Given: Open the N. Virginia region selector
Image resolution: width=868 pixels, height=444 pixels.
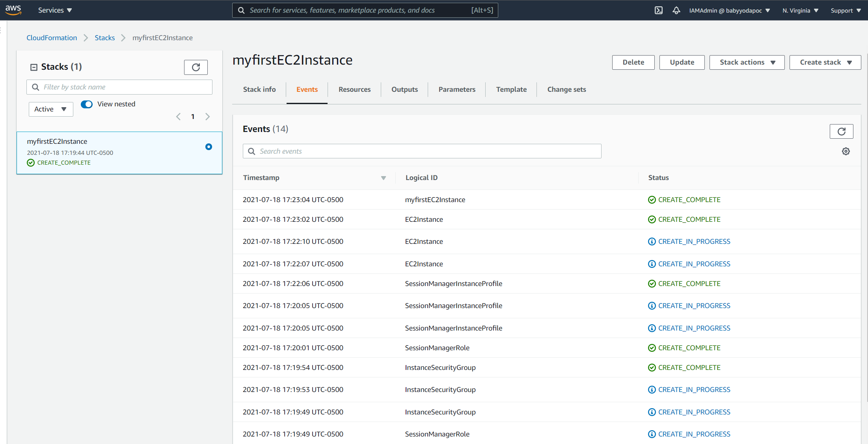Looking at the screenshot, I should point(800,11).
